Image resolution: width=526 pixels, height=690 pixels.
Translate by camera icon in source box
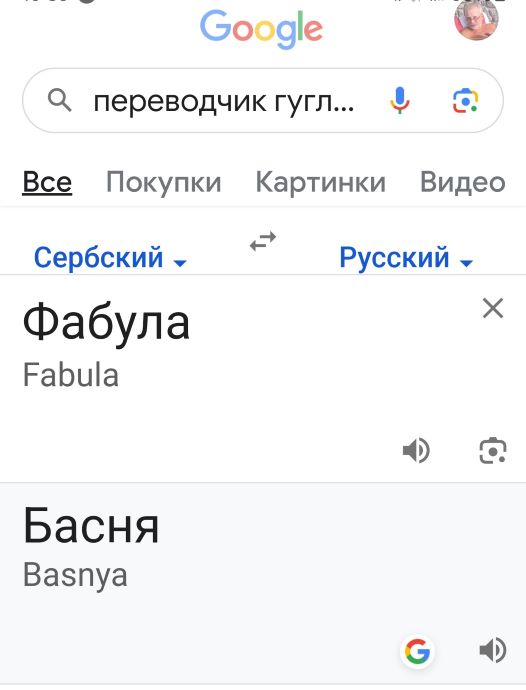click(x=493, y=451)
